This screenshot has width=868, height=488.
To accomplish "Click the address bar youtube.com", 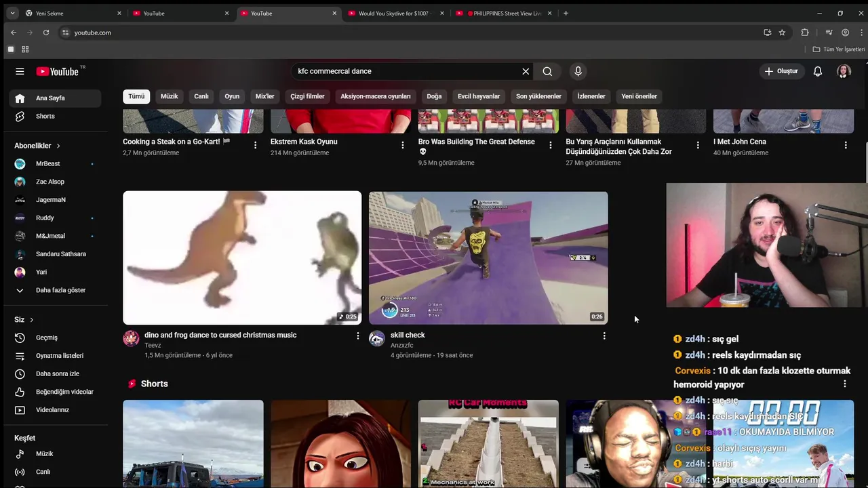I will click(x=92, y=33).
